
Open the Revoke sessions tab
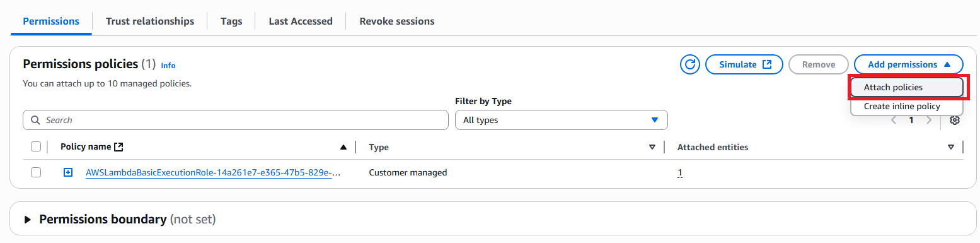point(397,21)
